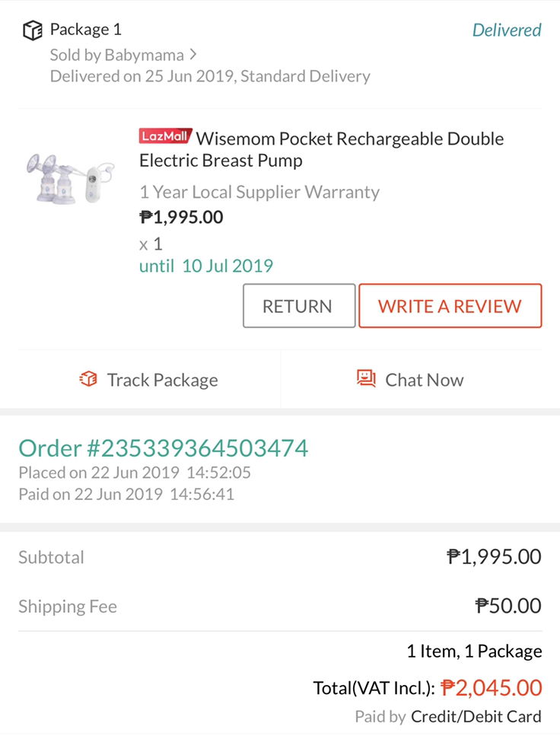Click the Track Package box icon

[x=88, y=379]
